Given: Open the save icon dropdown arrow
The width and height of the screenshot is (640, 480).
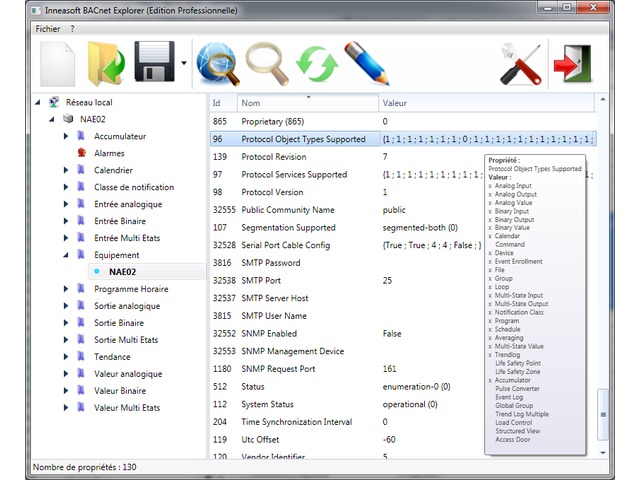Looking at the screenshot, I should (184, 65).
